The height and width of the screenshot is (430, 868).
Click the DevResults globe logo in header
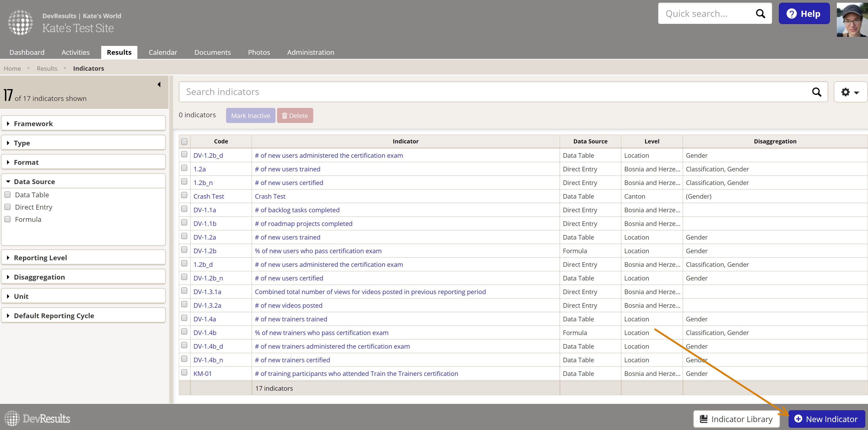click(20, 22)
